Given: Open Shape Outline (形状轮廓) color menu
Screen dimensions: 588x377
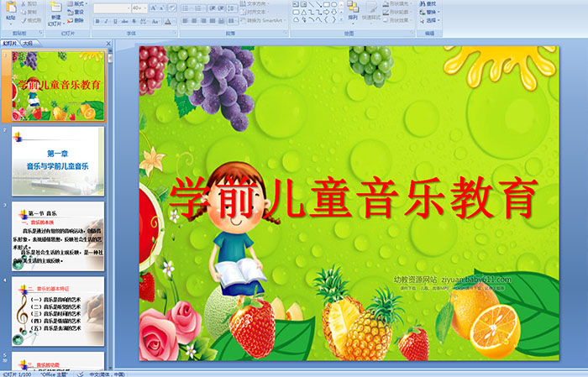Looking at the screenshot, I should (x=396, y=12).
